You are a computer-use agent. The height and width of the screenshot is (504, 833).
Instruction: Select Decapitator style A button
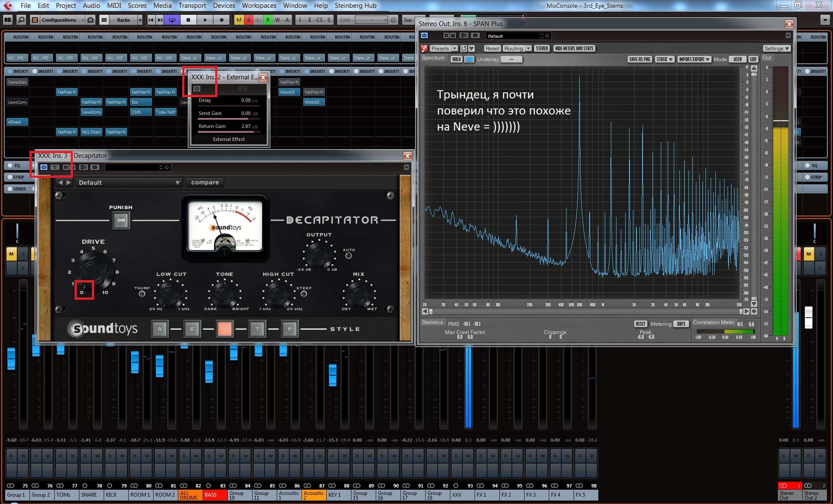[160, 329]
